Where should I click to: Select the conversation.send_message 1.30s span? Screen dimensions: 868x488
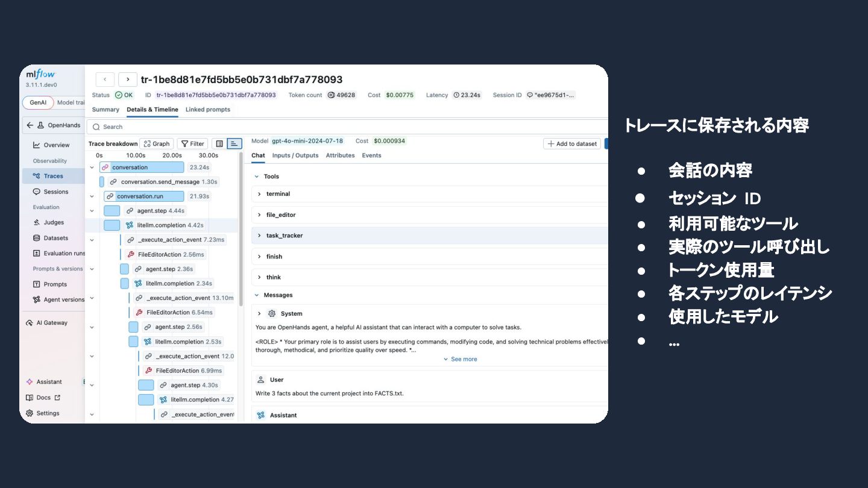pyautogui.click(x=163, y=182)
